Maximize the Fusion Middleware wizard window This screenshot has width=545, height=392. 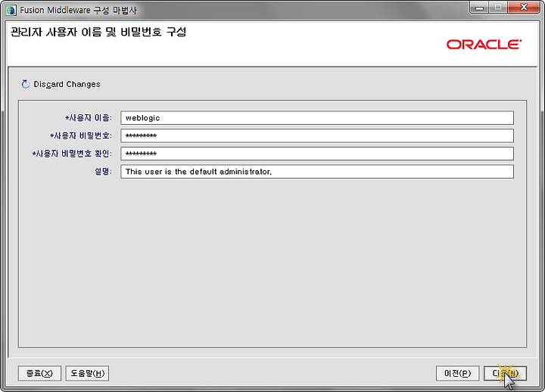coord(498,8)
